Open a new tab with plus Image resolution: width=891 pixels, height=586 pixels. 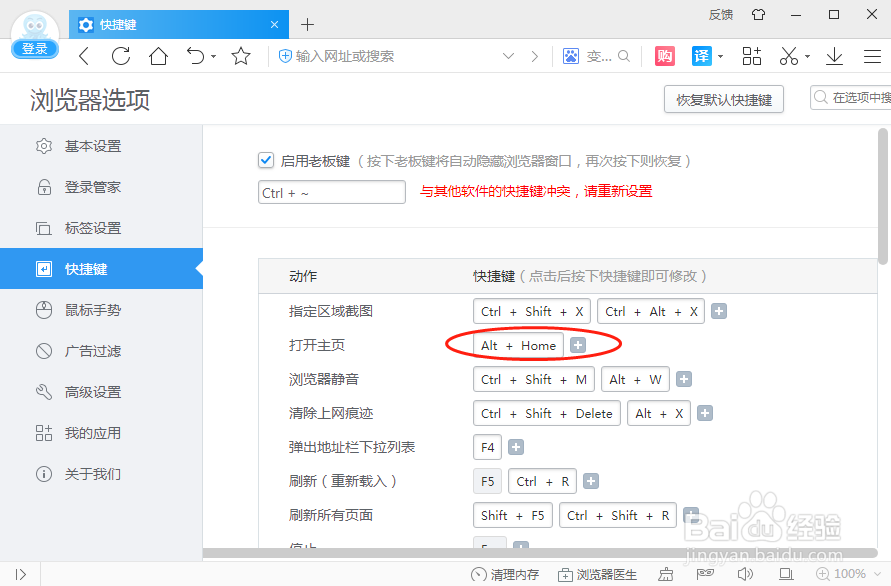point(307,24)
